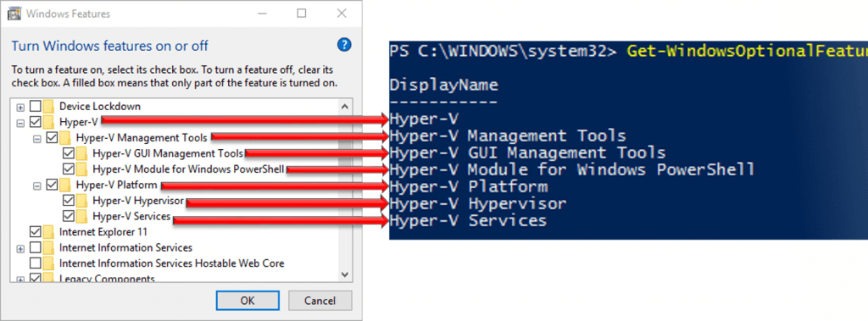Select the Hyper-V GUI Management Tools folder icon

[x=82, y=153]
